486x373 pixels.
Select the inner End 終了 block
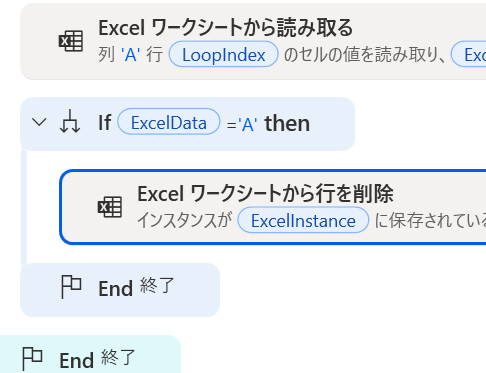pos(120,290)
